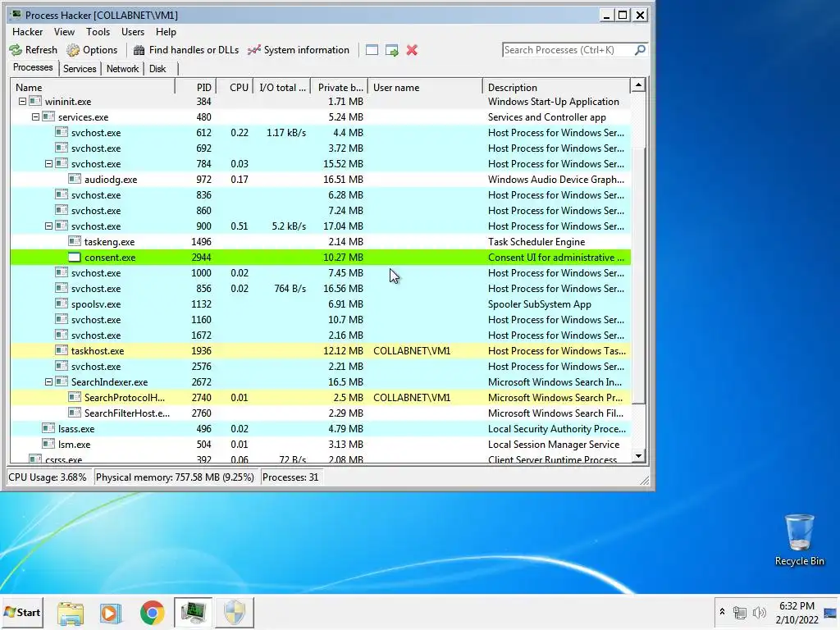
Task: Select the spoolsv.exe process
Action: pyautogui.click(x=321, y=304)
